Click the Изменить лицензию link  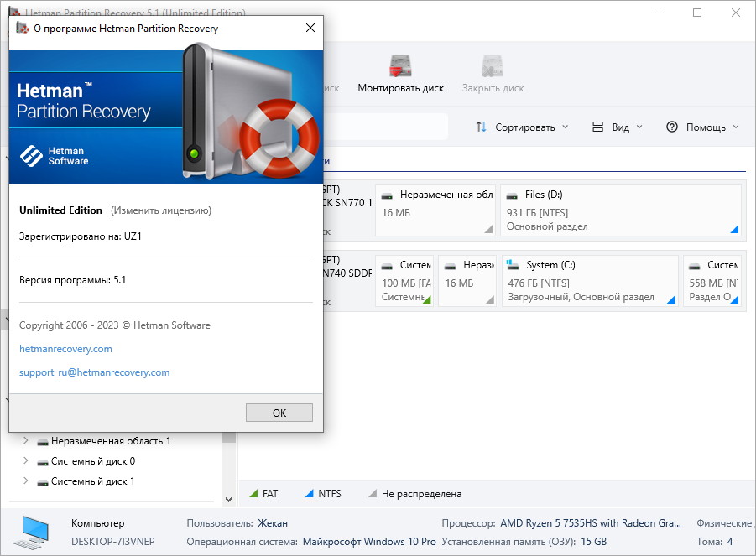(161, 210)
